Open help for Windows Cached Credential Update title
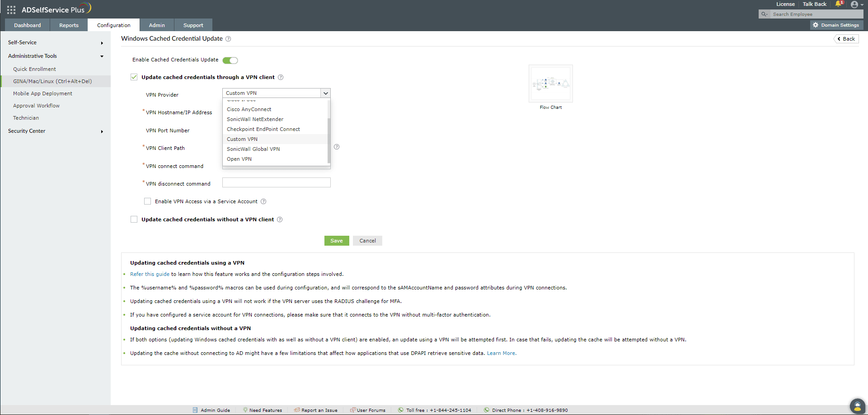Viewport: 868px width, 415px height. click(x=228, y=39)
